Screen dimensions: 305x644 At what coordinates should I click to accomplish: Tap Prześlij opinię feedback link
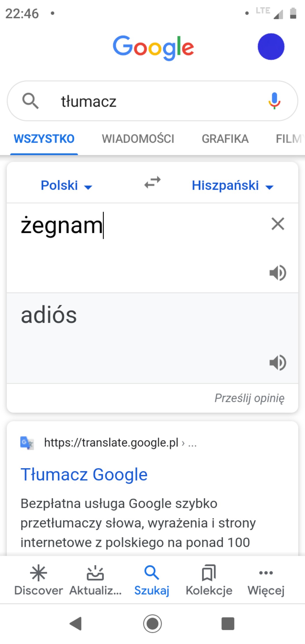pyautogui.click(x=249, y=398)
